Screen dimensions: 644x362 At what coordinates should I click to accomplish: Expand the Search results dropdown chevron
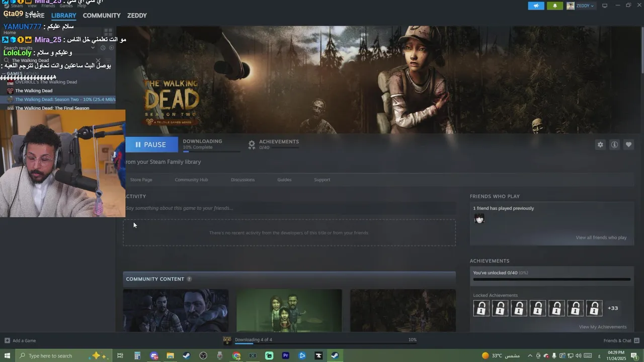93,48
